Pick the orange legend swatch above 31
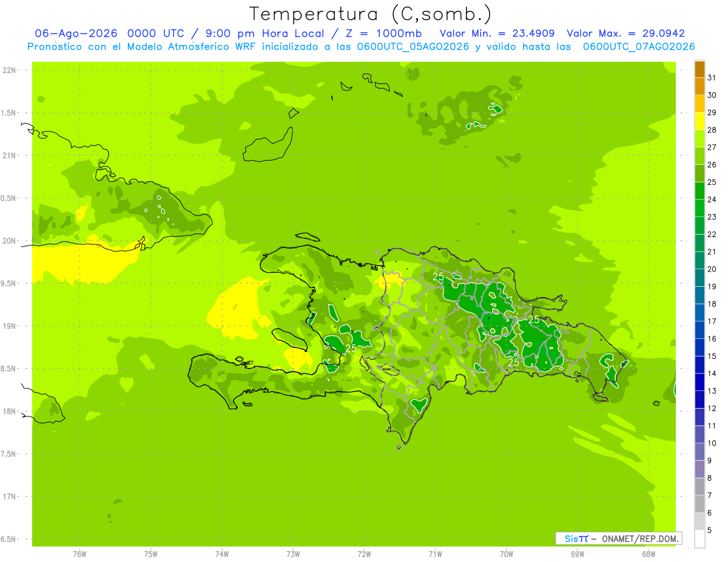The image size is (728, 562). (x=699, y=69)
